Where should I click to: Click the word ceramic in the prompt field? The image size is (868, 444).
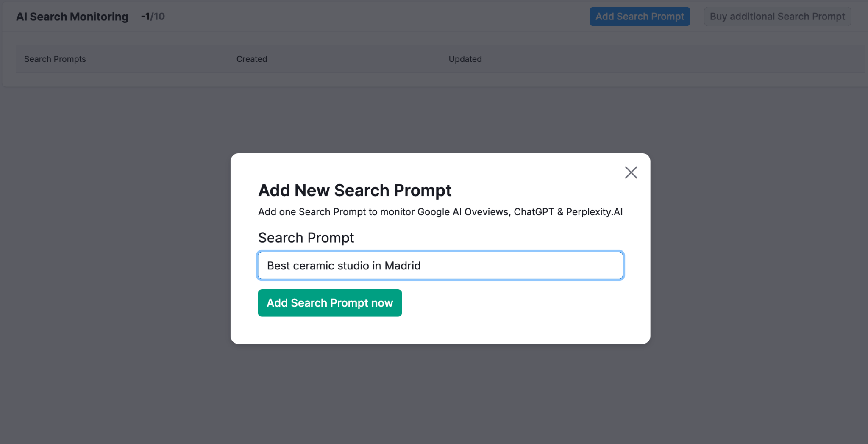pos(313,266)
